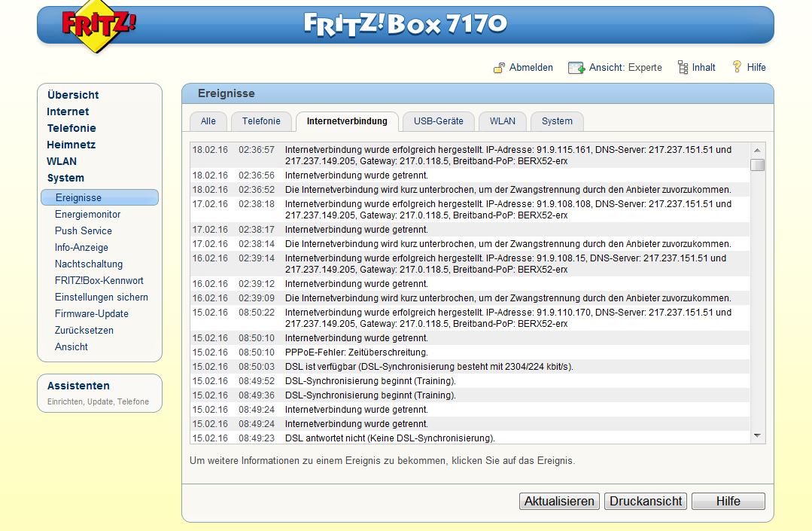Open Ansicht page in sidebar
The width and height of the screenshot is (812, 531).
(71, 346)
